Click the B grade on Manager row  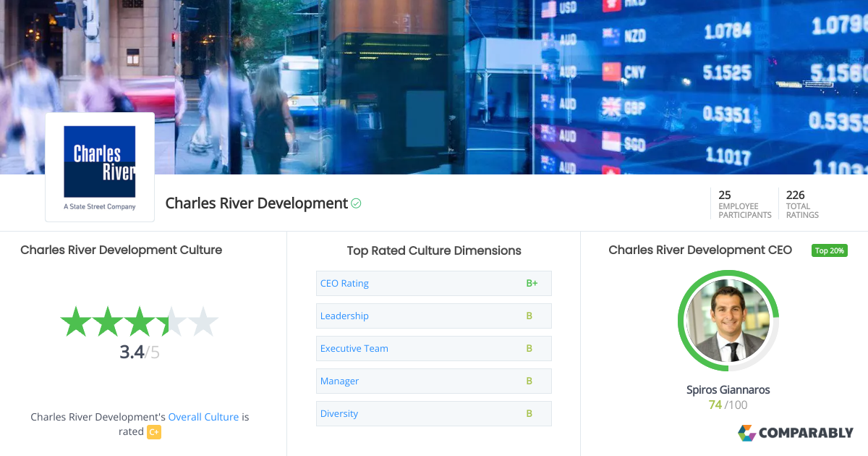tap(529, 381)
